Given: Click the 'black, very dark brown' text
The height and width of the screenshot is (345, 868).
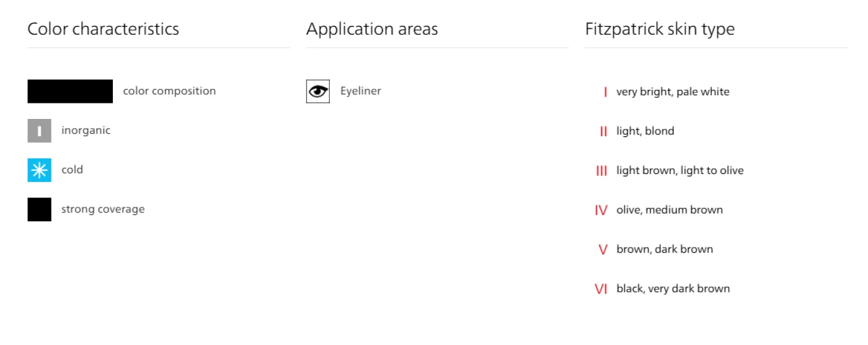Looking at the screenshot, I should [673, 289].
